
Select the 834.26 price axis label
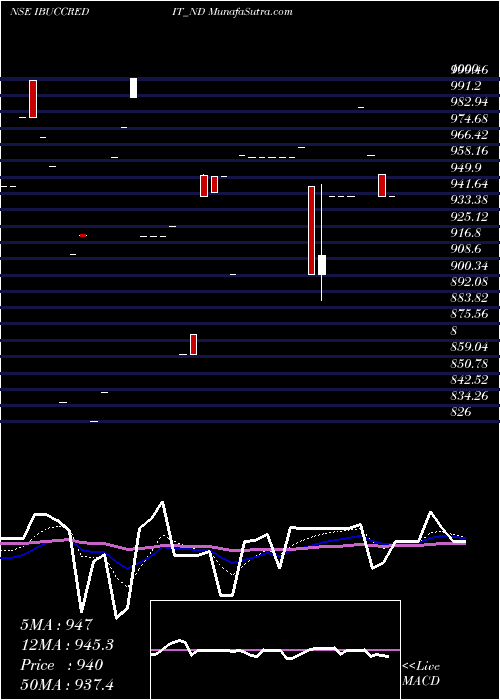(x=469, y=396)
